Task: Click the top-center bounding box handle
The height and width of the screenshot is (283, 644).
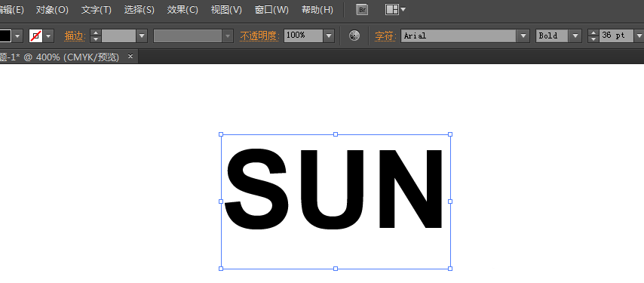Action: point(336,134)
